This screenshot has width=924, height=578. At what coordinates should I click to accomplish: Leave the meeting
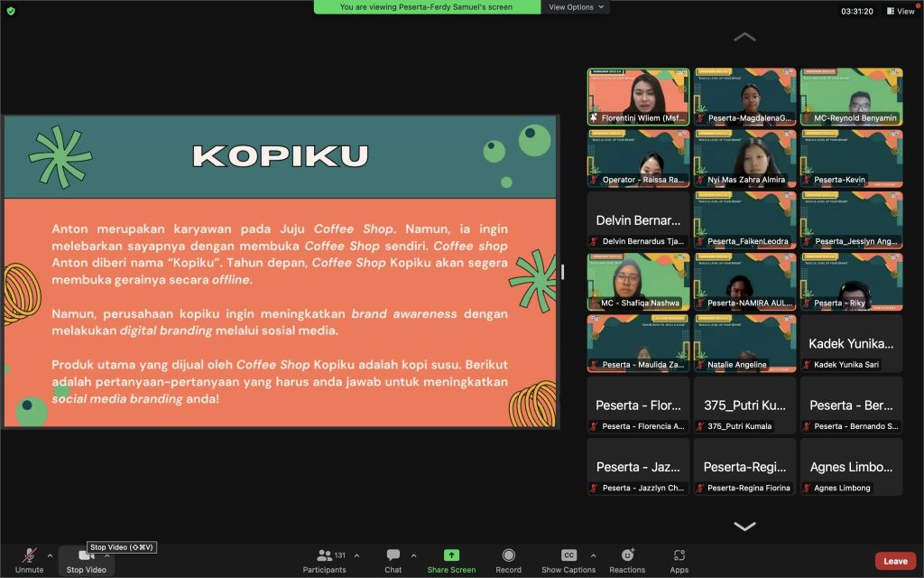895,561
